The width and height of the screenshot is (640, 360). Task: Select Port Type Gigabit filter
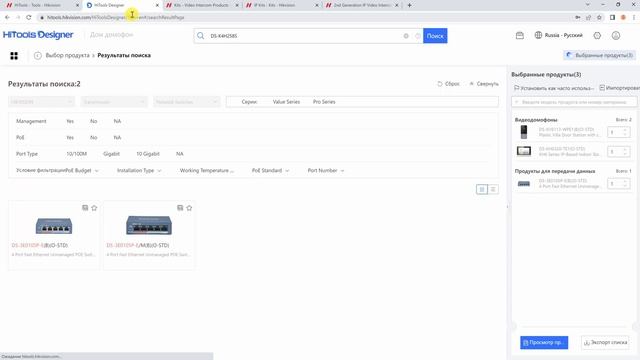[111, 154]
